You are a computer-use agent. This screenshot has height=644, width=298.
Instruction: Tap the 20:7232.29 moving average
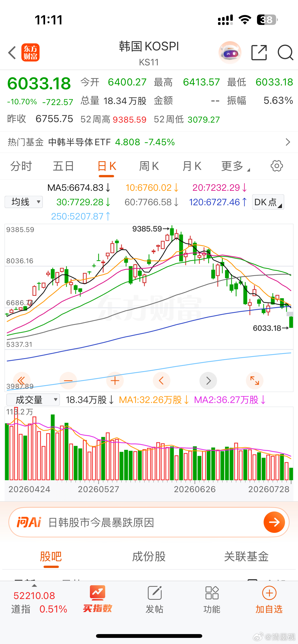click(219, 188)
